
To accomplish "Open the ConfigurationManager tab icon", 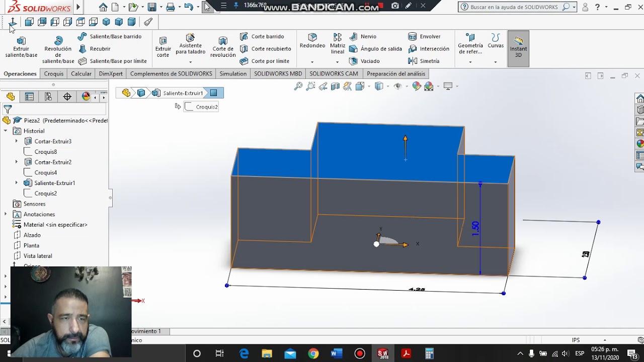I will [x=48, y=97].
